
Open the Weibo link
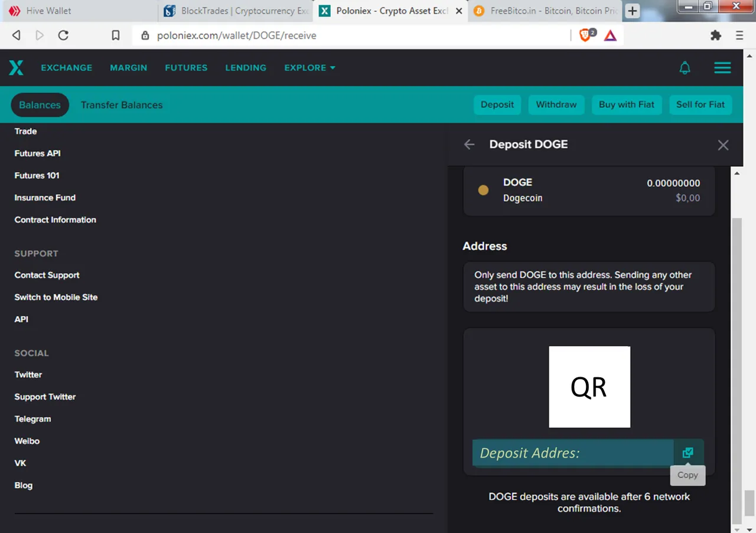pos(27,441)
